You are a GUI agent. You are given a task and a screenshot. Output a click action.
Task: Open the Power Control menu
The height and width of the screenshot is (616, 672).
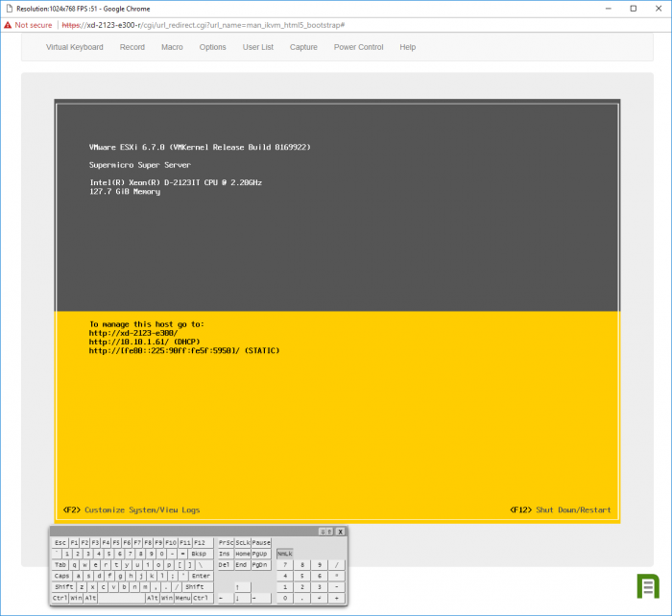(x=358, y=47)
